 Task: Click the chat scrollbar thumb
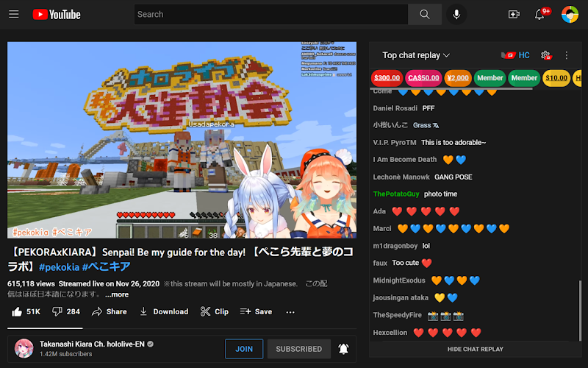pos(580,310)
